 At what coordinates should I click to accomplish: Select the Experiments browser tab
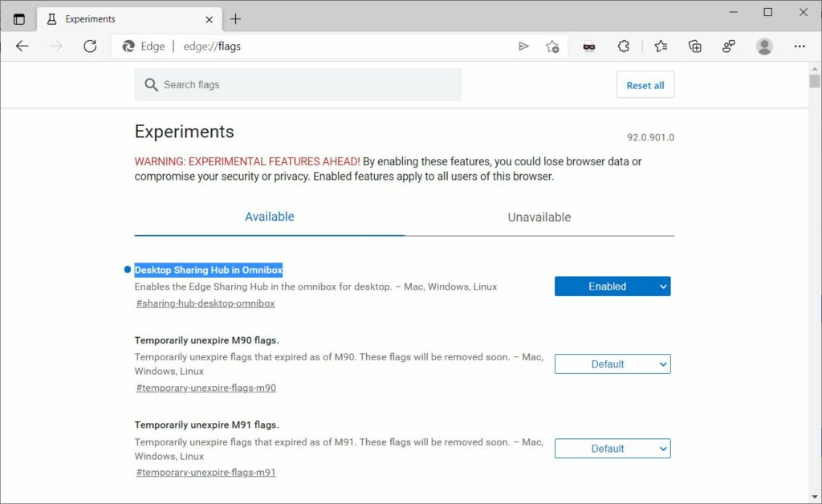click(129, 19)
